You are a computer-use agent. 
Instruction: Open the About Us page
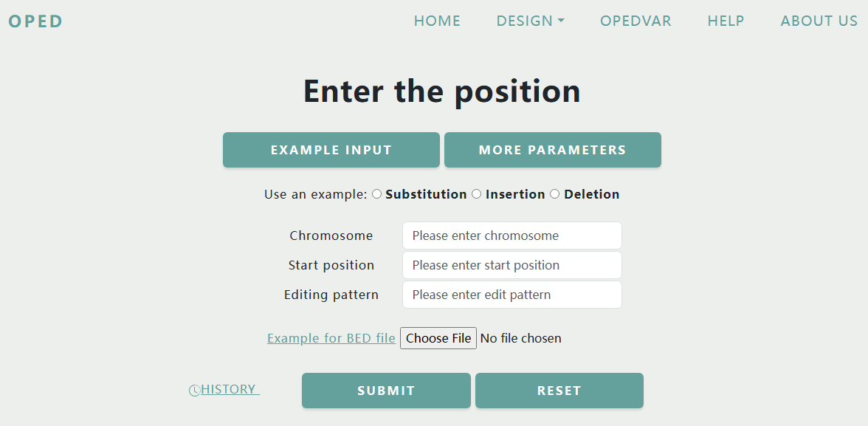coord(819,21)
